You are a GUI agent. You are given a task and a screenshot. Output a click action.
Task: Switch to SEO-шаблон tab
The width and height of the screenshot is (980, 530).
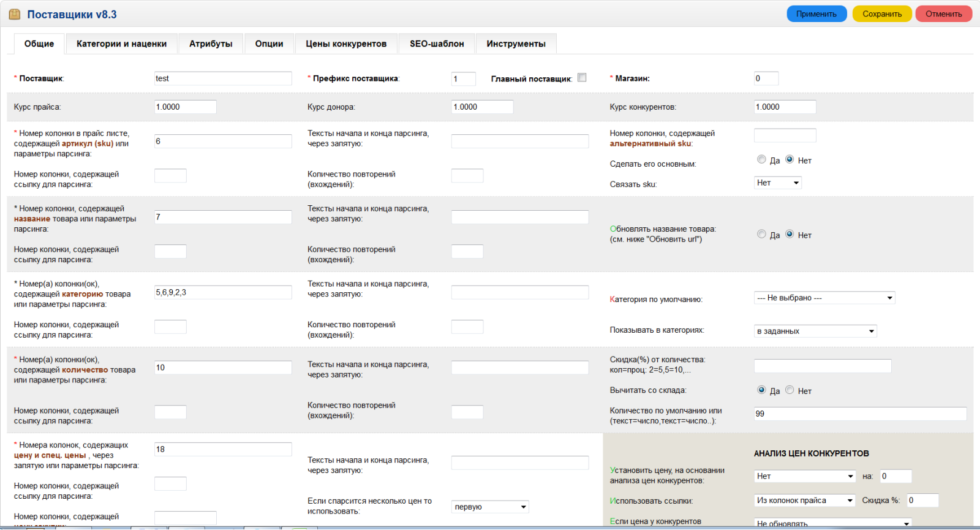click(x=437, y=44)
